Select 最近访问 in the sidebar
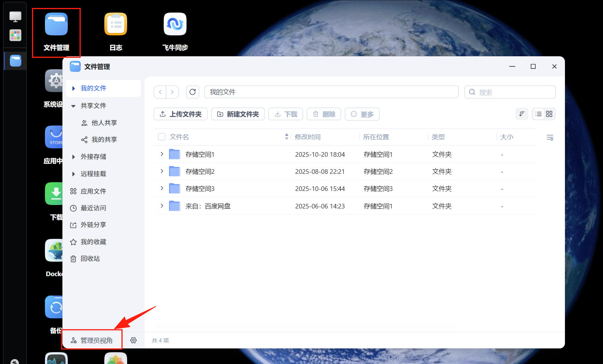The width and height of the screenshot is (603, 364). [x=93, y=208]
